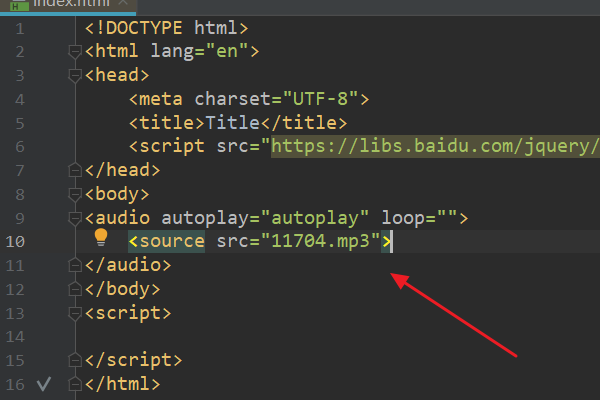Click line number 10 in the gutter
Image resolution: width=600 pixels, height=400 pixels.
point(20,242)
